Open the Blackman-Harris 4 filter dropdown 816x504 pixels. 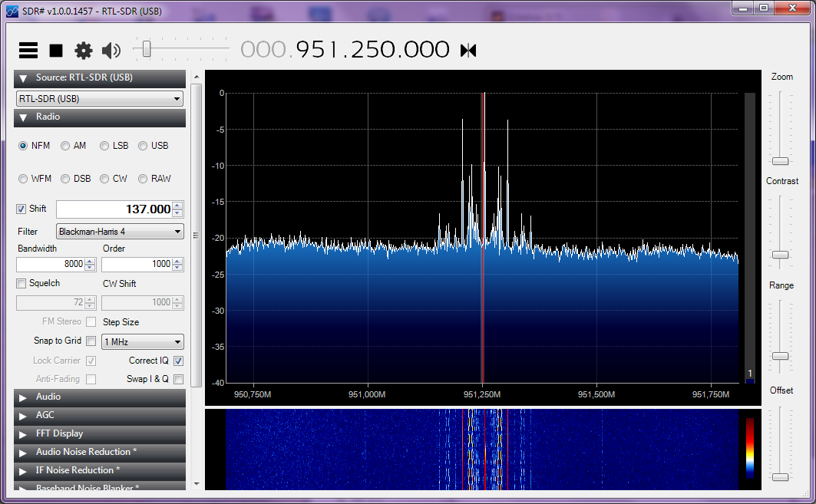120,232
